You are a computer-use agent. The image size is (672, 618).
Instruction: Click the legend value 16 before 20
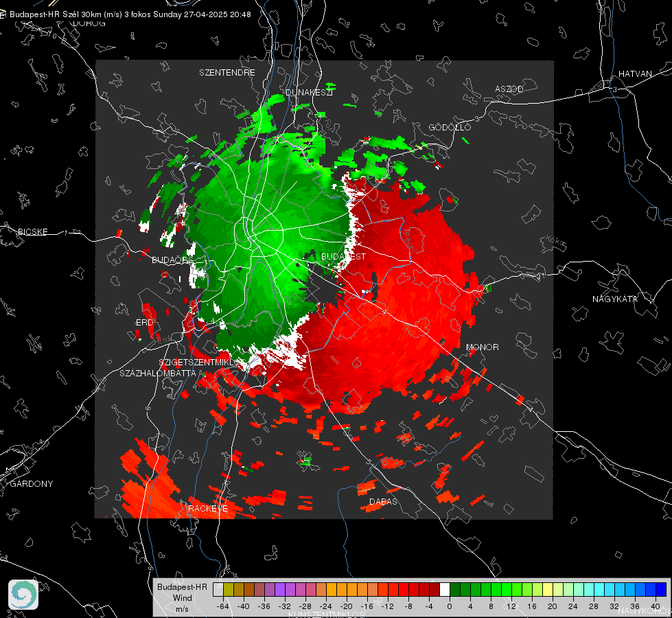(x=532, y=606)
